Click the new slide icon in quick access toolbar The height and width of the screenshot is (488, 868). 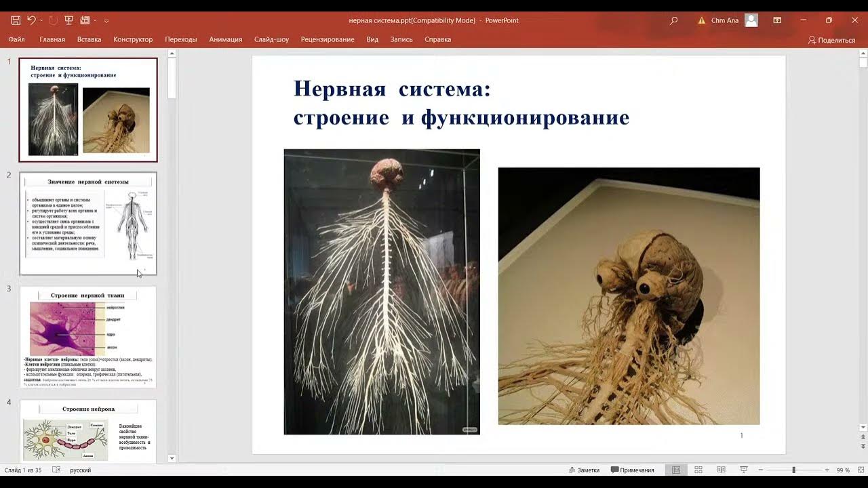pos(85,20)
